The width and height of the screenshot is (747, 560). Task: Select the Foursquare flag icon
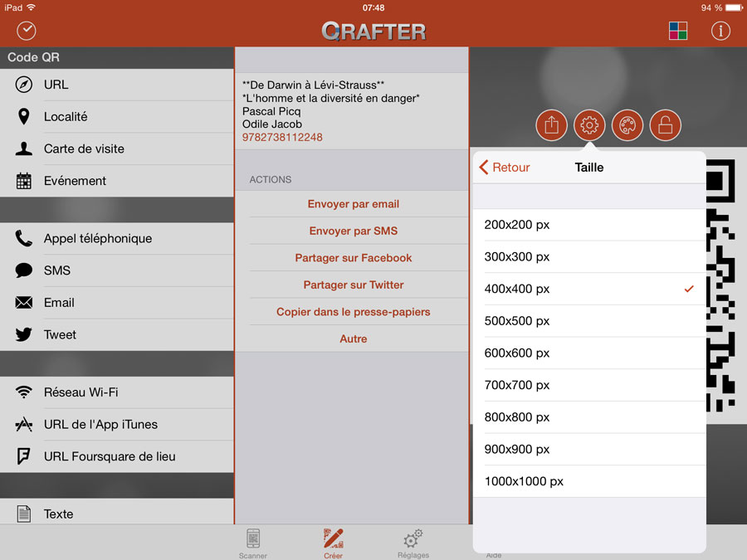(x=23, y=456)
